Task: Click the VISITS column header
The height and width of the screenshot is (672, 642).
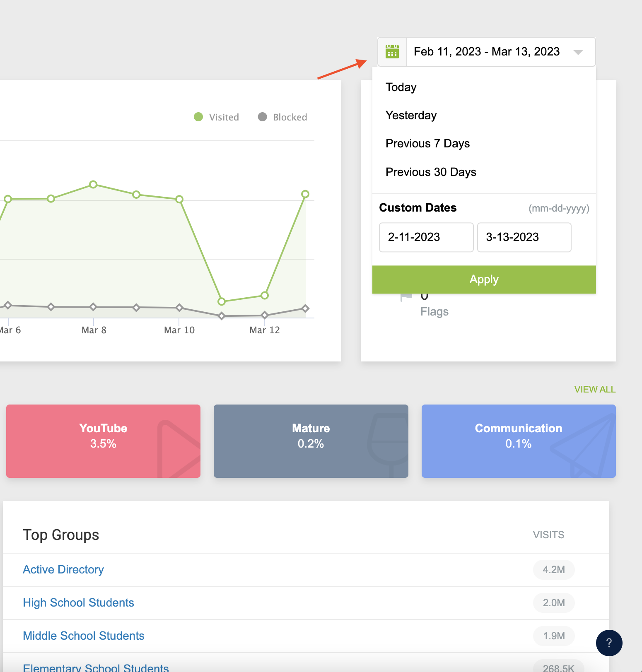Action: click(x=548, y=535)
